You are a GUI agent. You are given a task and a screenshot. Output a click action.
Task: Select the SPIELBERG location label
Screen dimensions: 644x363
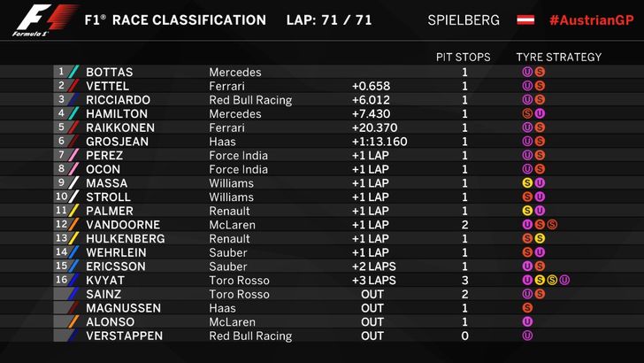(x=464, y=19)
